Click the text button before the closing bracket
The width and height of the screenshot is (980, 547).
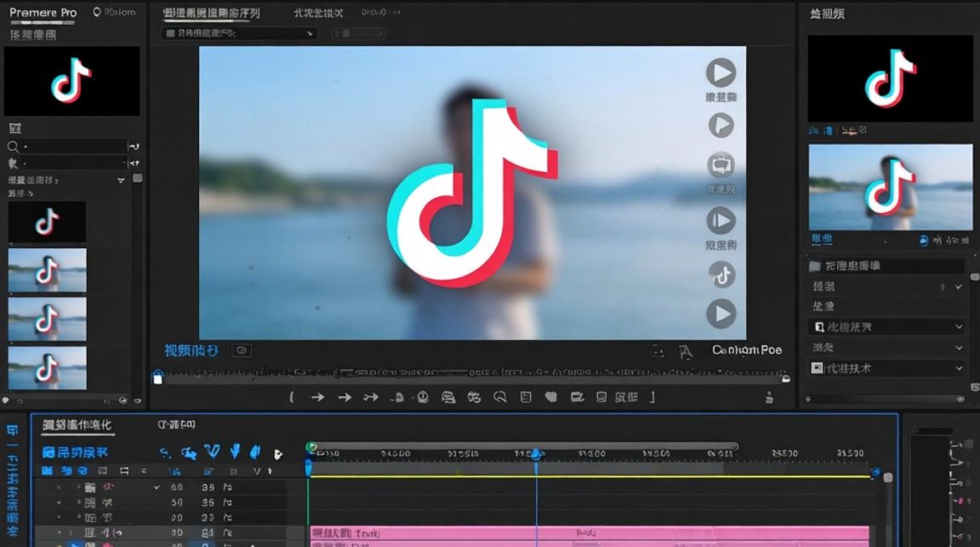click(x=626, y=397)
